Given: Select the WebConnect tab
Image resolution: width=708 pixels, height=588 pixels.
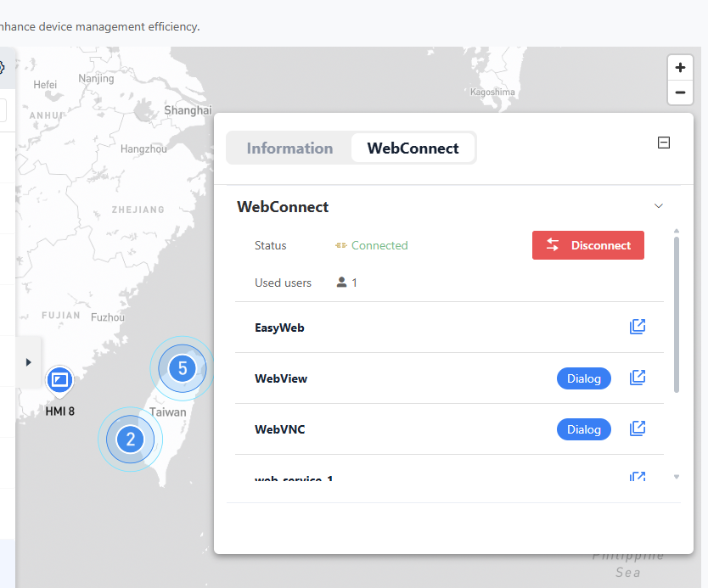Looking at the screenshot, I should [413, 148].
